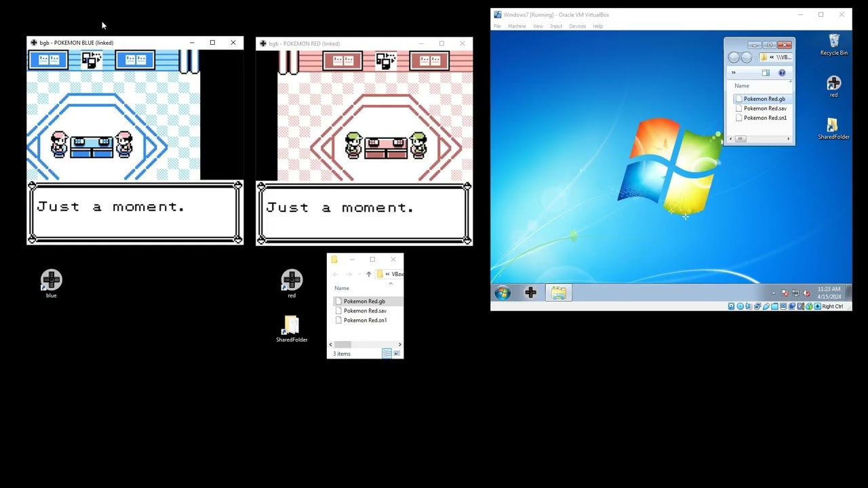The width and height of the screenshot is (868, 488).
Task: Click the bgb icon in POKEMON RED title bar
Action: pos(263,43)
